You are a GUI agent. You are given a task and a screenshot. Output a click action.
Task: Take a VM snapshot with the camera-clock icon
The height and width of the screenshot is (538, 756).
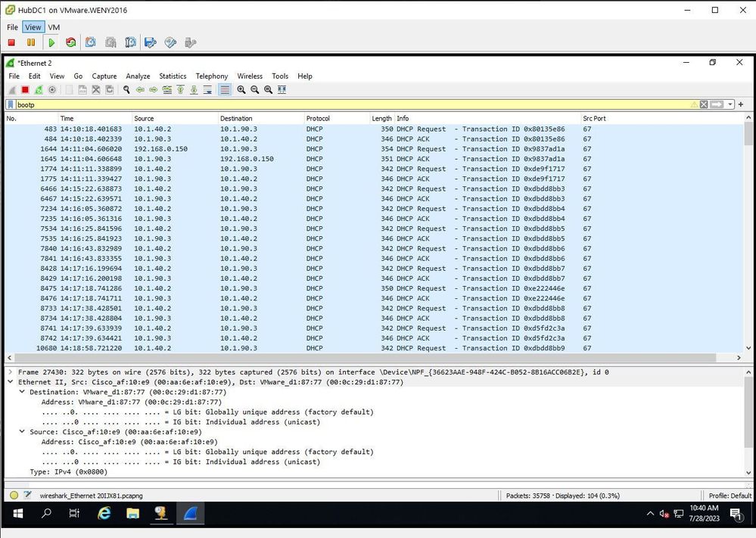91,42
